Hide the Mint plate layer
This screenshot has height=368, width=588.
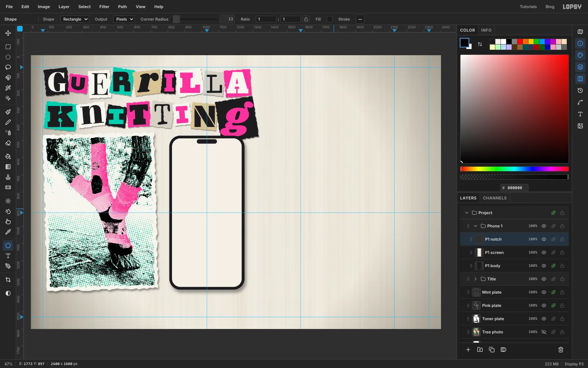(x=544, y=292)
